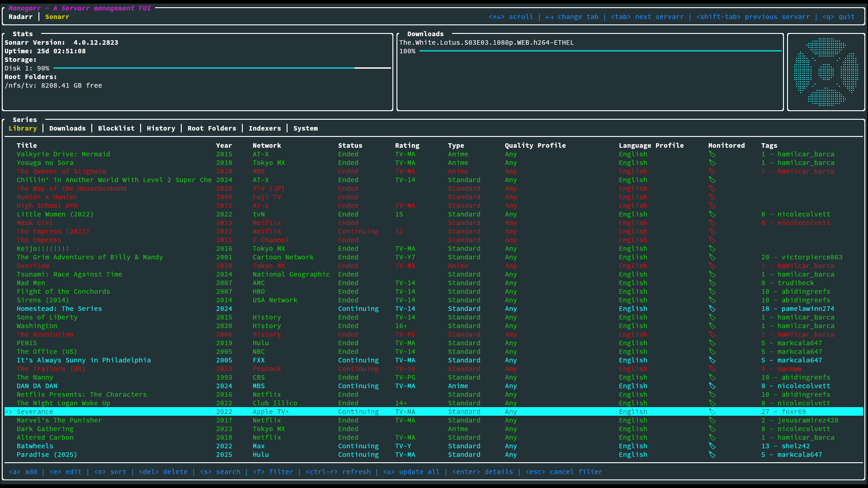Viewport: 868px width, 488px height.
Task: Toggle the monitored icon for Mad Men
Action: pyautogui.click(x=712, y=283)
